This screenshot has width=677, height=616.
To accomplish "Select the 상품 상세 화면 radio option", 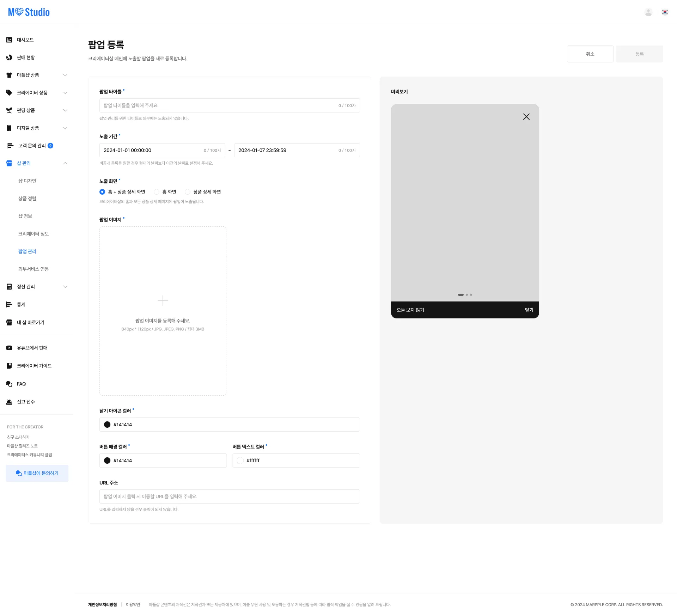I will pos(188,192).
